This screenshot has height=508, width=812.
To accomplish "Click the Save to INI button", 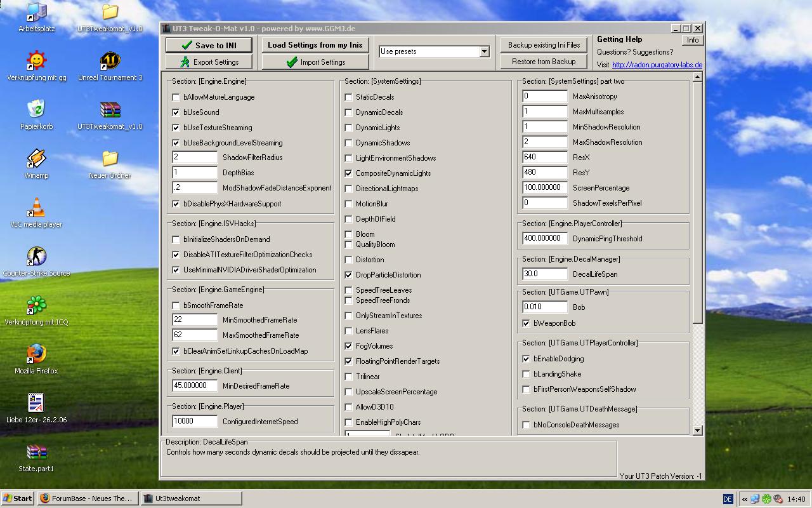I will coord(209,45).
